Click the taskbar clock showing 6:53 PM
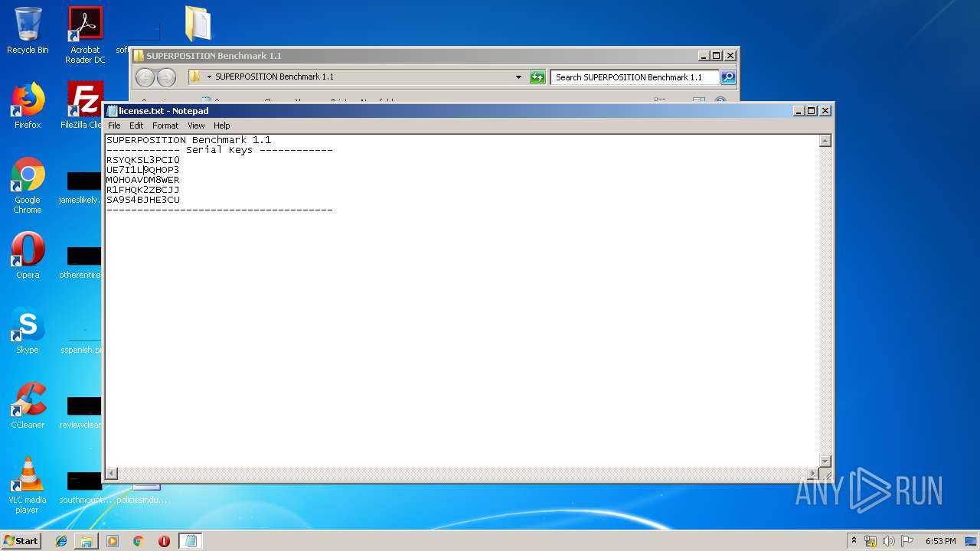Viewport: 980px width, 551px height. coord(940,541)
